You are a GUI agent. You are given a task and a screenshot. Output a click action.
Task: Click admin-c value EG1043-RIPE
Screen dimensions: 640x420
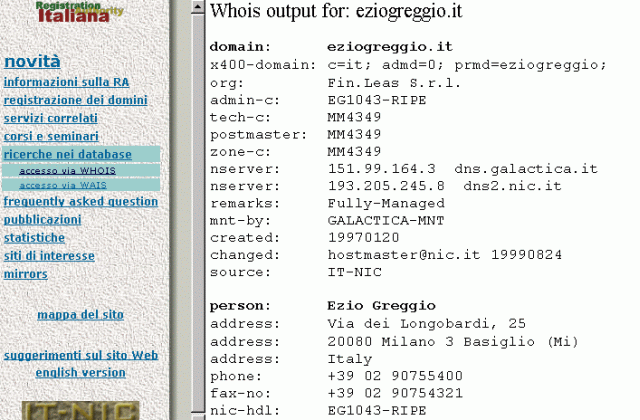point(377,100)
